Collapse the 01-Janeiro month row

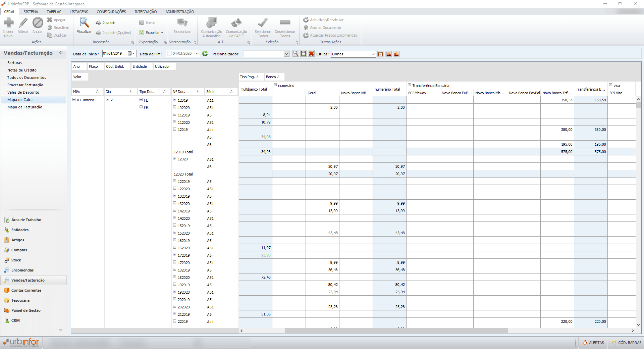click(x=74, y=100)
